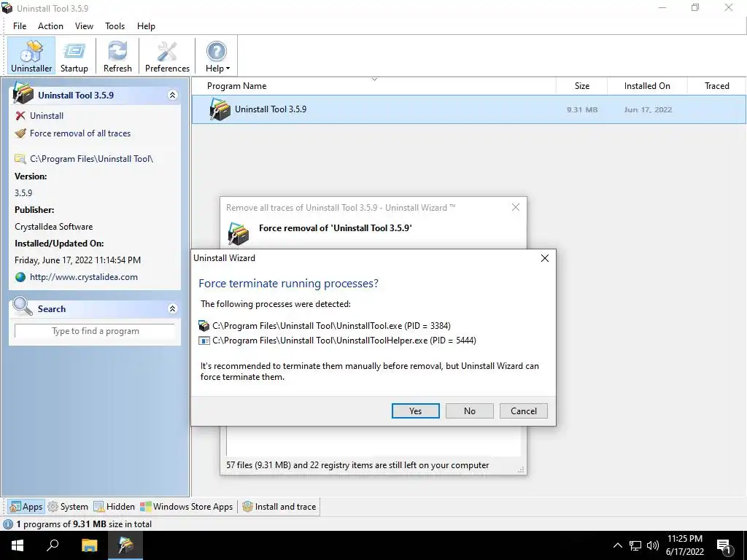The height and width of the screenshot is (560, 747).
Task: Collapse the Uninstall Tool 3.5.9 details panel
Action: 172,96
